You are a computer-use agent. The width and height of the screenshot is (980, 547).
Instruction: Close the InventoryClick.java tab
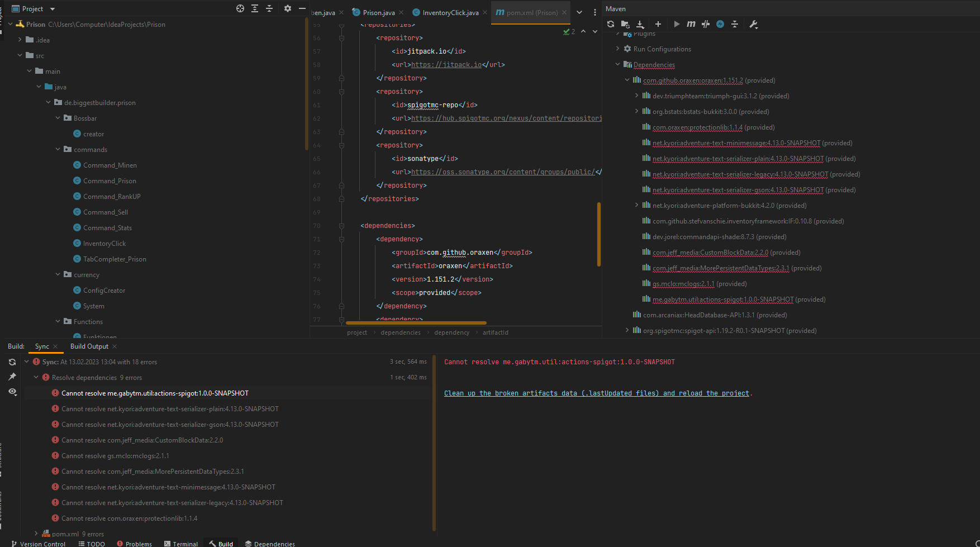[485, 12]
